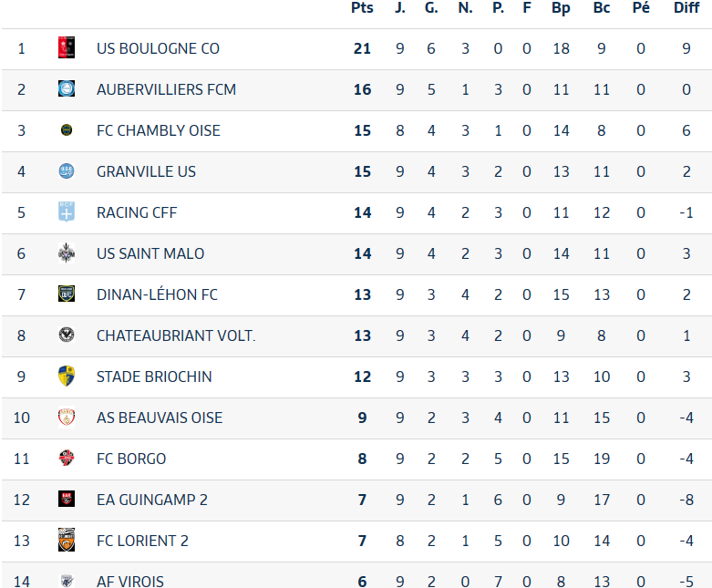
Task: Open the DINAN-LÉHON FC team link
Action: 157,294
